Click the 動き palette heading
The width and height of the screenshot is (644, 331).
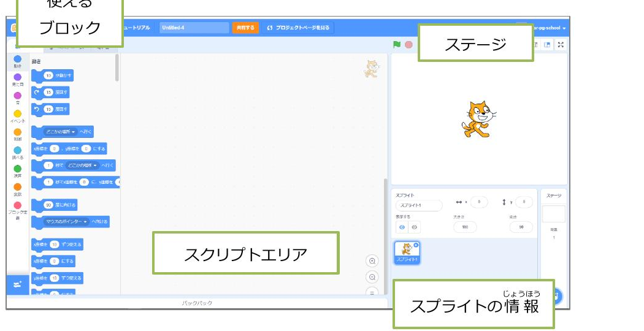tap(36, 61)
